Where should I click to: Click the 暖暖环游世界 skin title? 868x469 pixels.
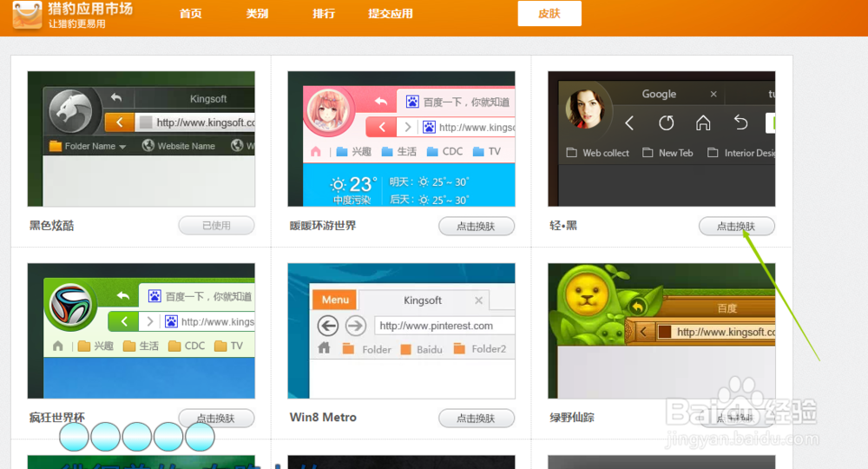click(x=323, y=225)
